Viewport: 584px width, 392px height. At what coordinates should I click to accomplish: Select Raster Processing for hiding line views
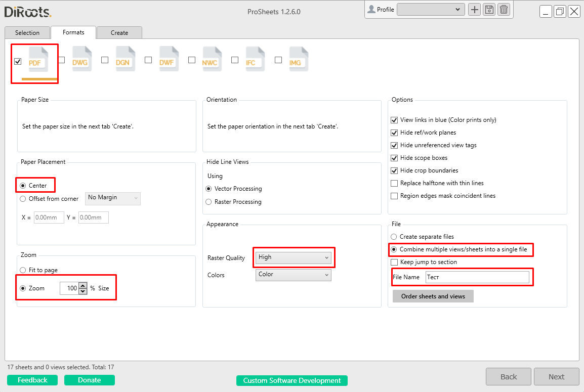tap(208, 202)
